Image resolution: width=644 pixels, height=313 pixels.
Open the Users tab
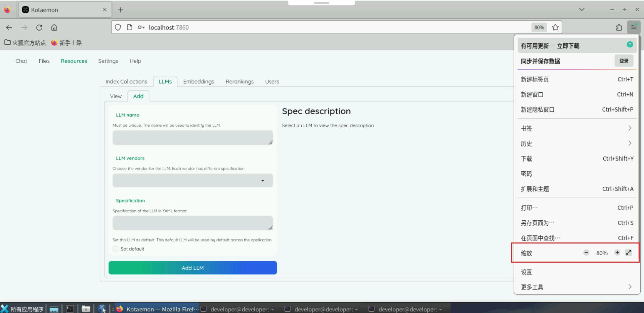point(272,82)
